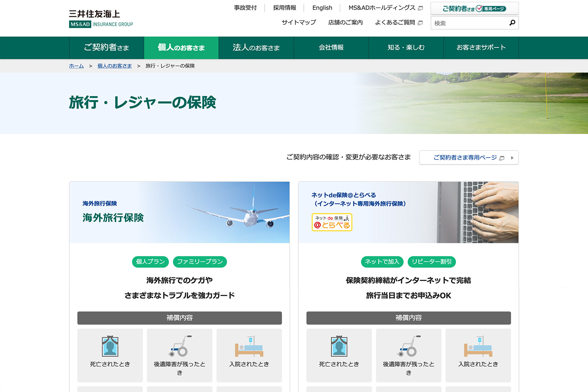Click the ファミリープラン tag
Viewport: 588px width, 392px height.
pos(200,262)
